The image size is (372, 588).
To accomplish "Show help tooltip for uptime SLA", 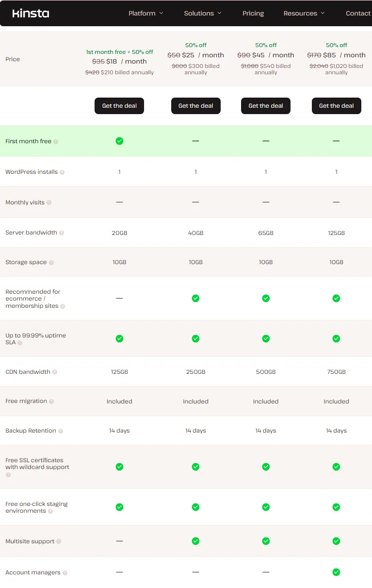I will click(x=20, y=343).
